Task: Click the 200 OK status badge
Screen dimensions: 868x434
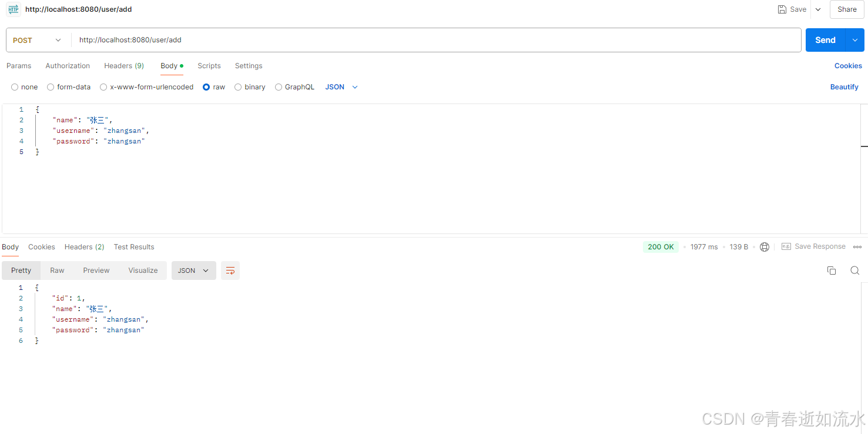Action: [661, 247]
